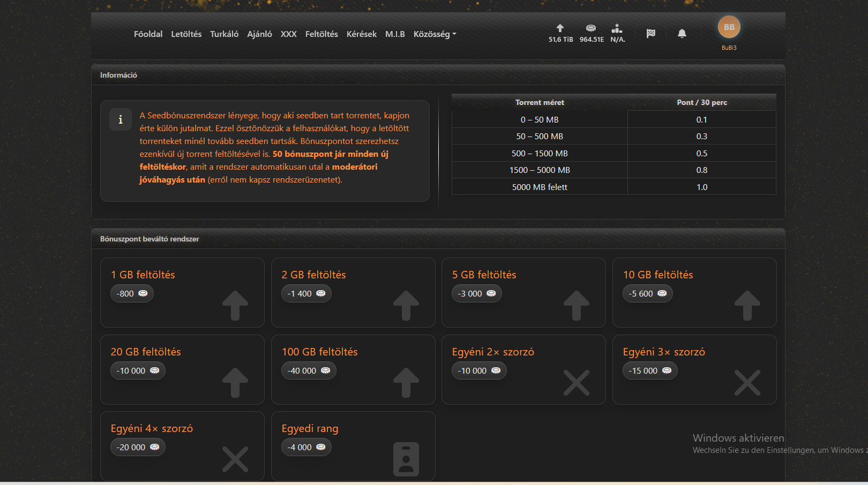Screen dimensions: 868x485
Task: Open the checkered flag icon in header
Action: 651,34
